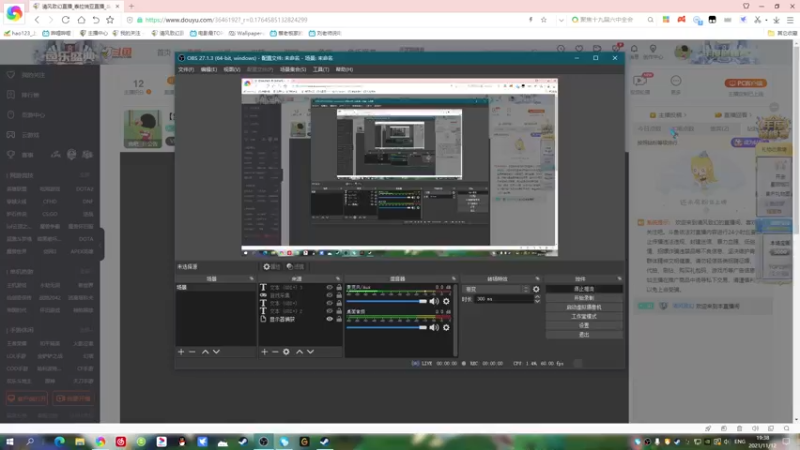
Task: Mute the first mixer channel speaker icon
Action: 434,301
